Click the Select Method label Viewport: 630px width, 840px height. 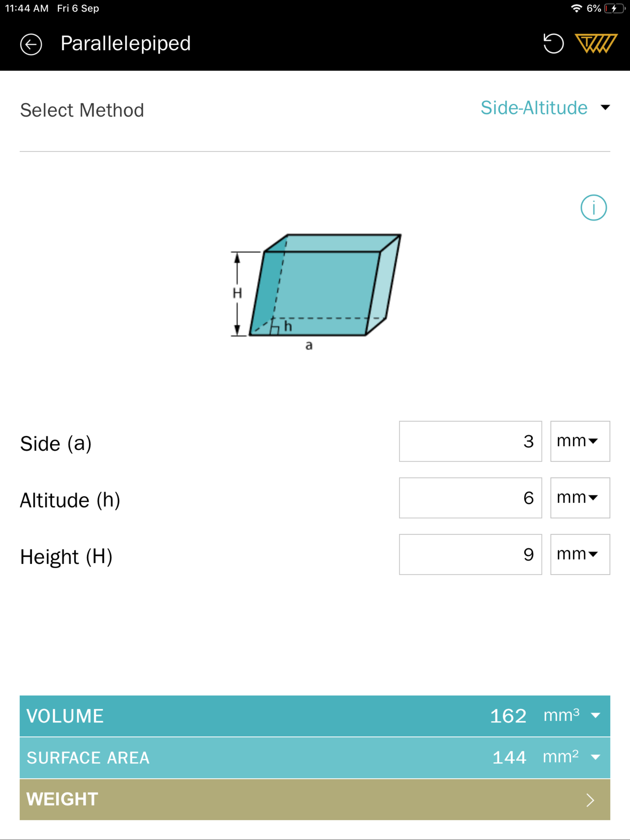(82, 110)
